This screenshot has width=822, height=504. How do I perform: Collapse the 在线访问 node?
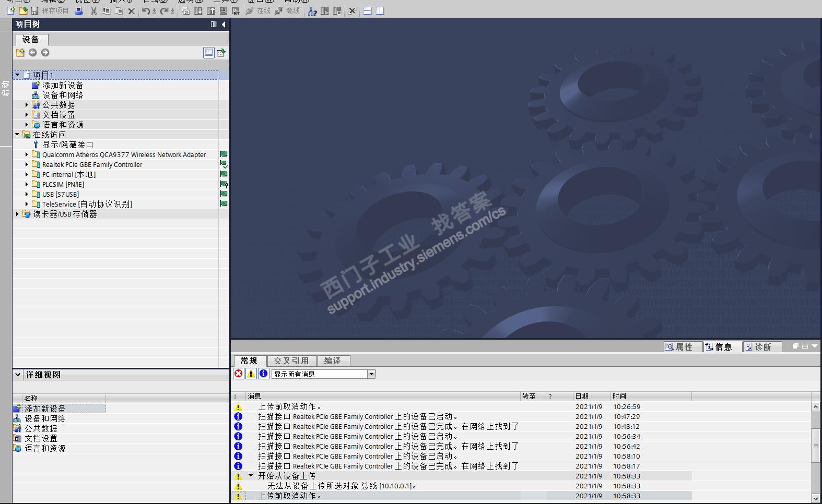(x=17, y=135)
